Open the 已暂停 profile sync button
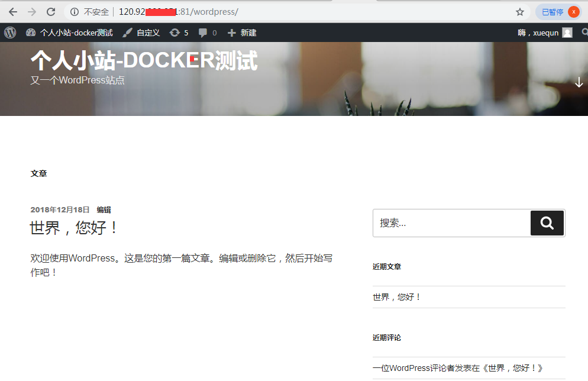Viewport: 588px width, 381px height. (558, 12)
